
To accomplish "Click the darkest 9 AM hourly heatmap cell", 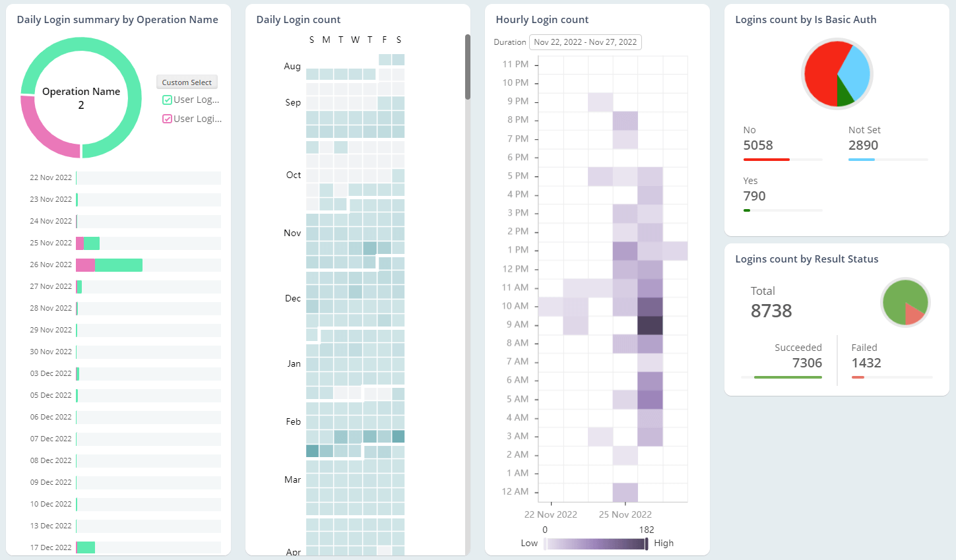I will pyautogui.click(x=650, y=325).
